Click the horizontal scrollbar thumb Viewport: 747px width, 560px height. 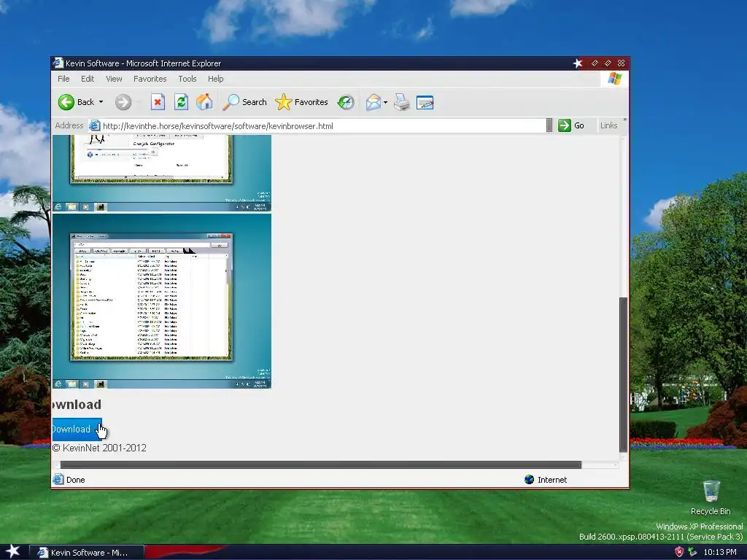(321, 464)
